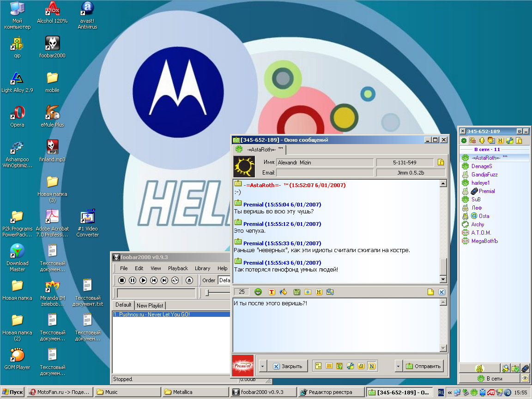Open the Edit menu in foobar2000

tap(139, 268)
